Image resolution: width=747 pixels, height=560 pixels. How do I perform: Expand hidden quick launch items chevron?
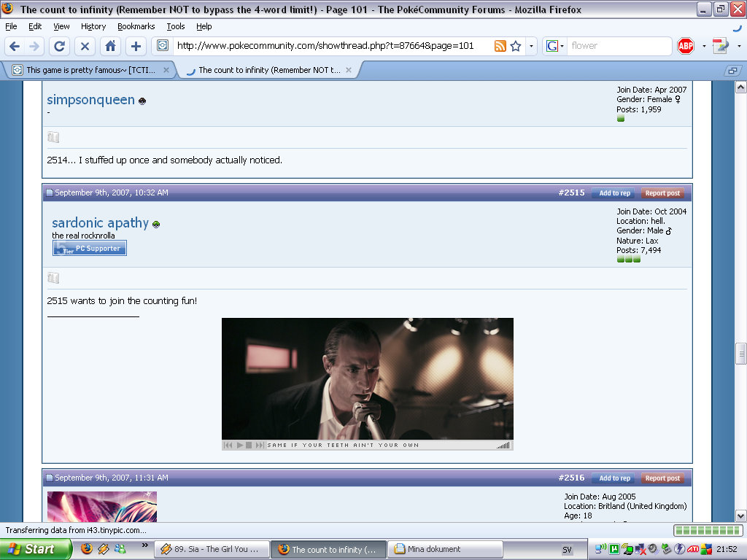145,545
